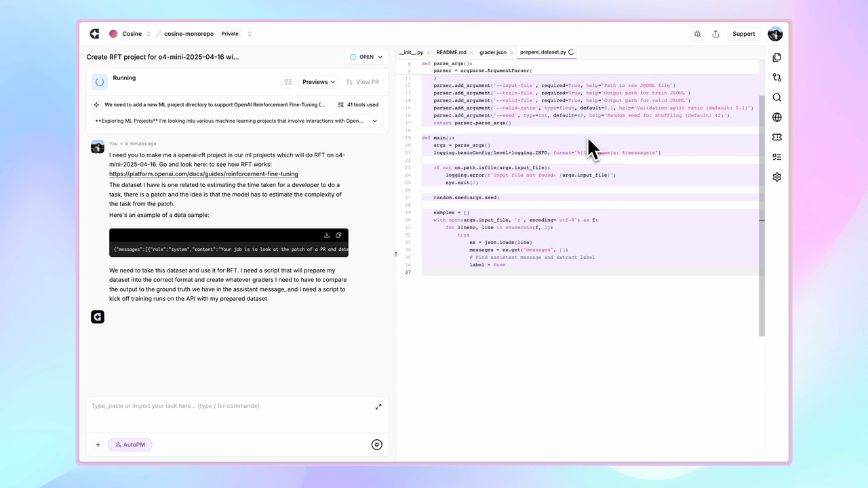This screenshot has width=868, height=488.
Task: Open the globe browser sidebar icon
Action: pyautogui.click(x=776, y=117)
